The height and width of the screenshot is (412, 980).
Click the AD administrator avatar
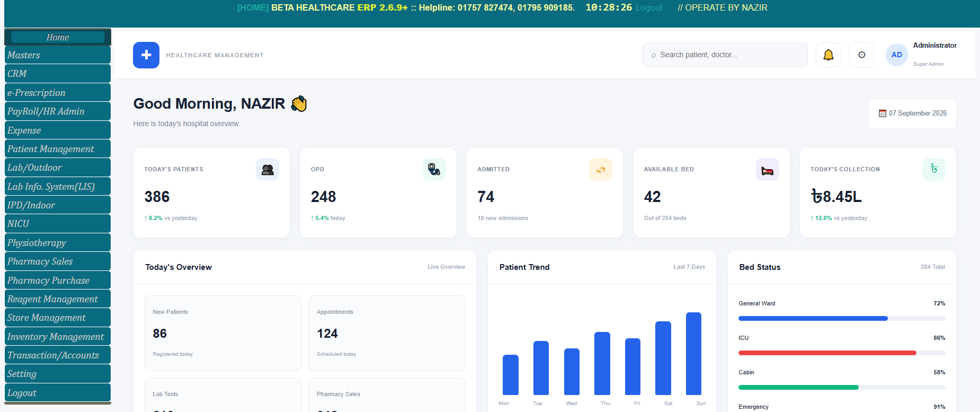[897, 55]
